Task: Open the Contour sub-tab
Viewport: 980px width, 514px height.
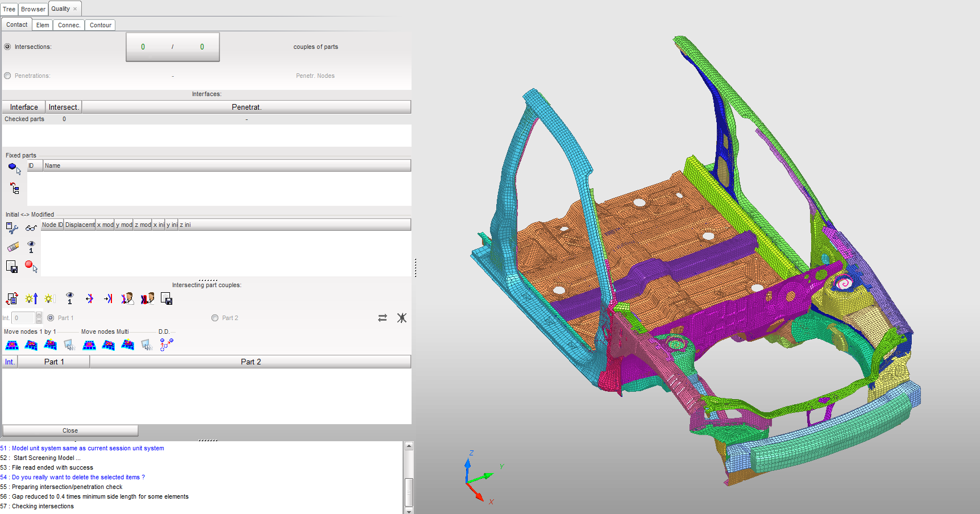Action: coord(100,25)
